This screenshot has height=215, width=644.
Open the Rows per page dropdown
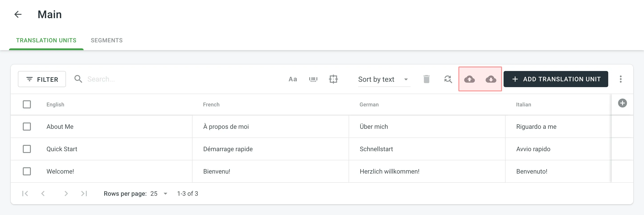tap(159, 194)
